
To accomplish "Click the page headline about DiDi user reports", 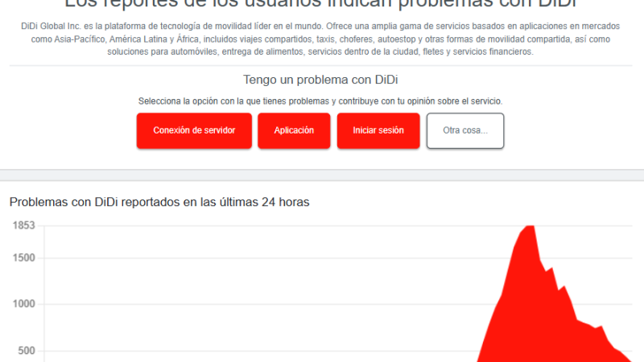I will coord(320,4).
